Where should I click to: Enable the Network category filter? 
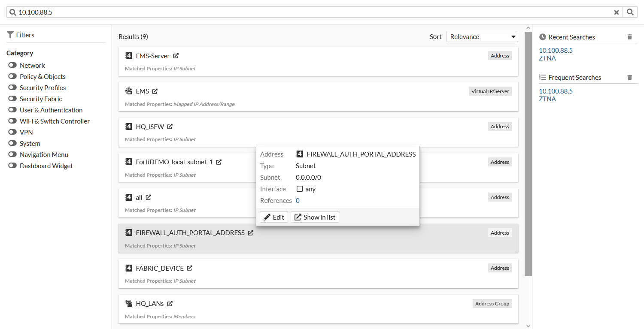pyautogui.click(x=12, y=65)
